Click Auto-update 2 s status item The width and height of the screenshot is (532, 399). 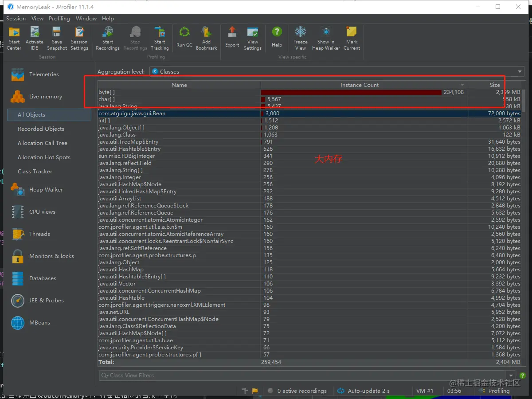364,391
